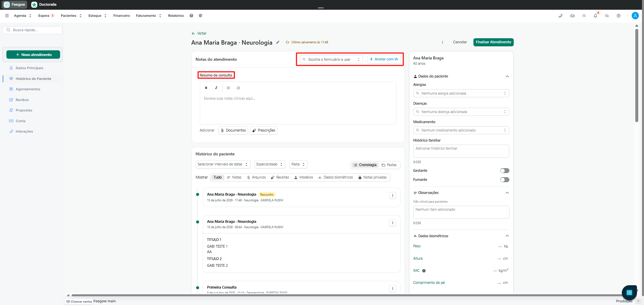644x305 pixels.
Task: Collapse the 'Dados do paciente' section
Action: pyautogui.click(x=507, y=77)
